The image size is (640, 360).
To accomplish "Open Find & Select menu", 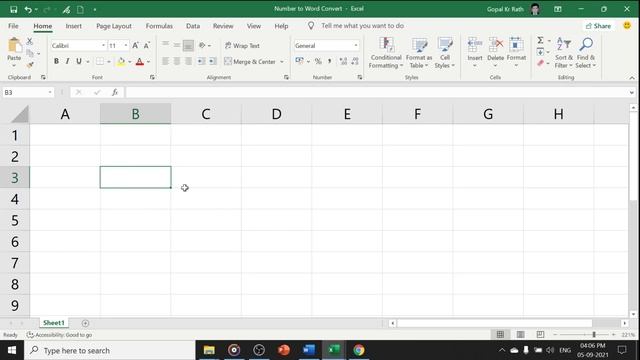I will click(586, 53).
